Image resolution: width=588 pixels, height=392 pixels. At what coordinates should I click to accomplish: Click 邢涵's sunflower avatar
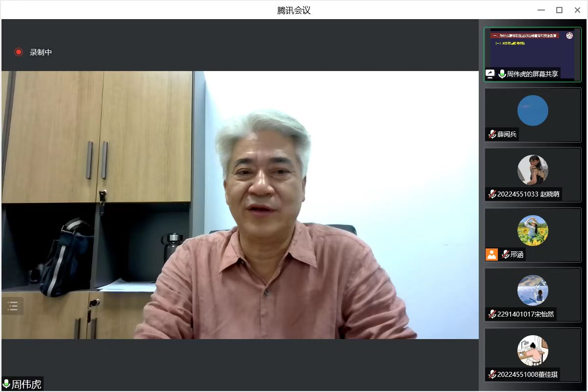point(533,230)
